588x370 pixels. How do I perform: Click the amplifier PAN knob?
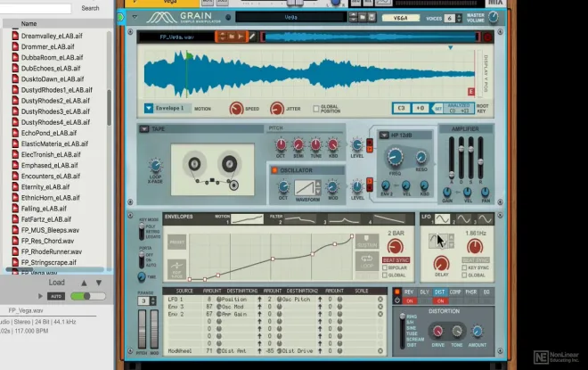click(x=486, y=192)
